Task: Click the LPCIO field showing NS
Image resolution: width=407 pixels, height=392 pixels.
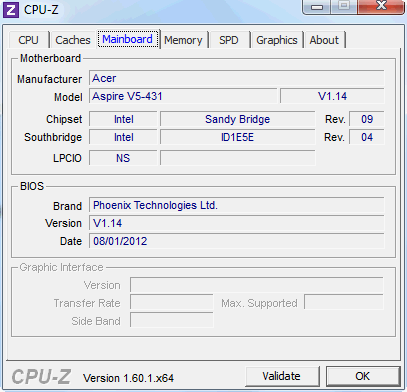Action: [x=123, y=158]
